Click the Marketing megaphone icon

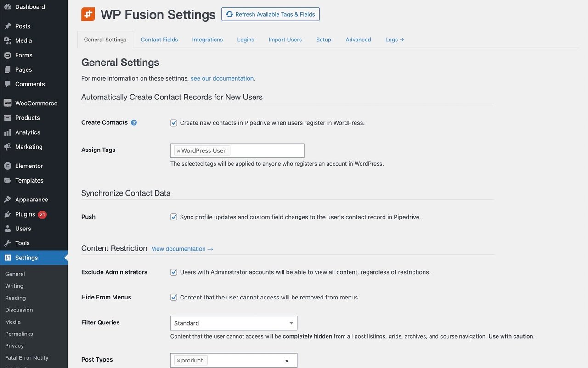pyautogui.click(x=7, y=147)
